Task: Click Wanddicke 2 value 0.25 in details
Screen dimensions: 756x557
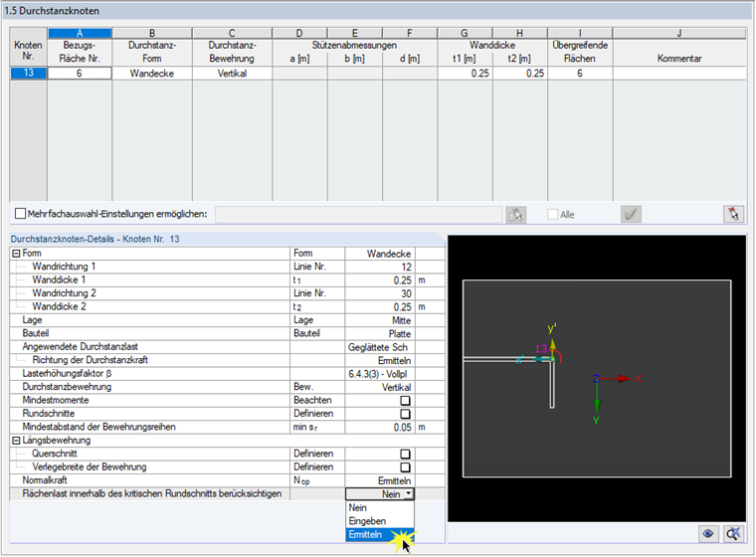Action: [x=380, y=307]
